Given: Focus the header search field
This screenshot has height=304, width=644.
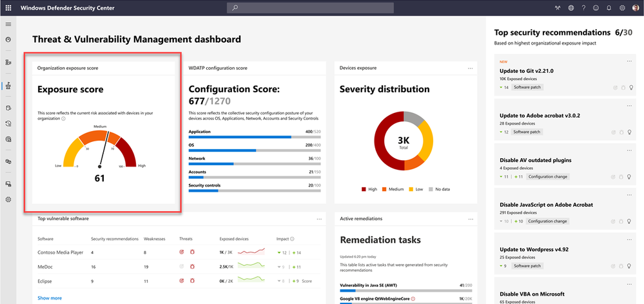Looking at the screenshot, I should (x=310, y=8).
